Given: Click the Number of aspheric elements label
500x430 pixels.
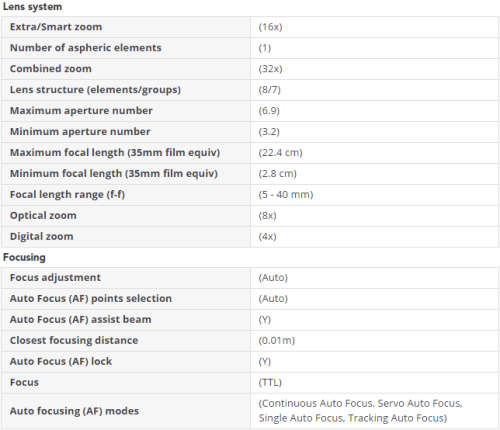Looking at the screenshot, I should [86, 48].
